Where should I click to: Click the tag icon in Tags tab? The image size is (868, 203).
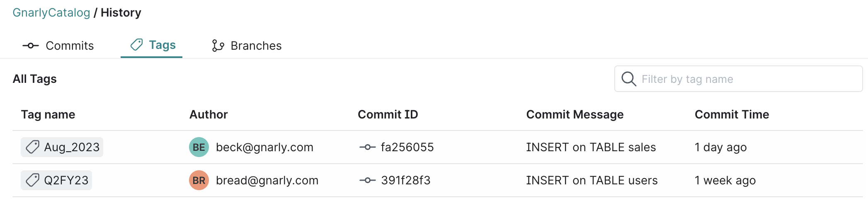point(136,45)
